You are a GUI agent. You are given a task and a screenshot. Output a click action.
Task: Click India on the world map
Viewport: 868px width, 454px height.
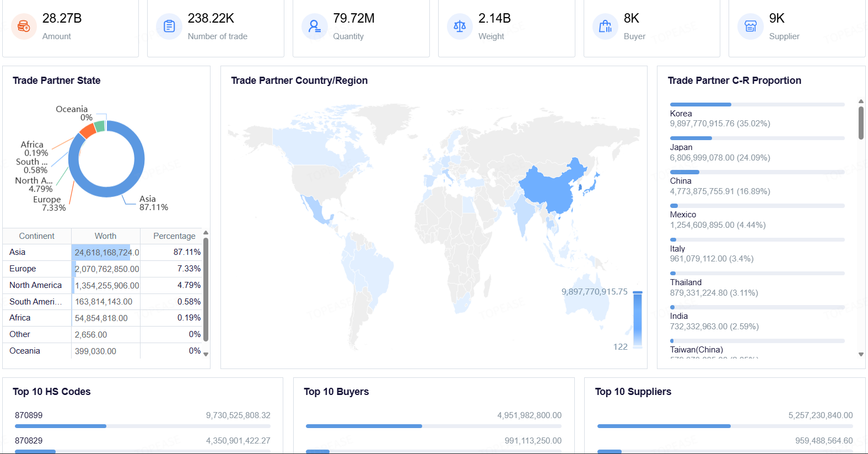point(525,214)
